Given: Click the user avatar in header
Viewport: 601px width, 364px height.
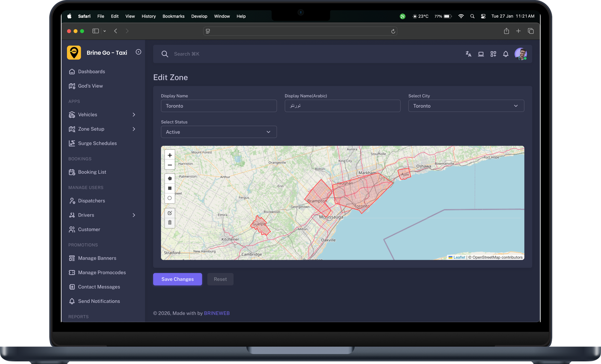Looking at the screenshot, I should pos(521,54).
